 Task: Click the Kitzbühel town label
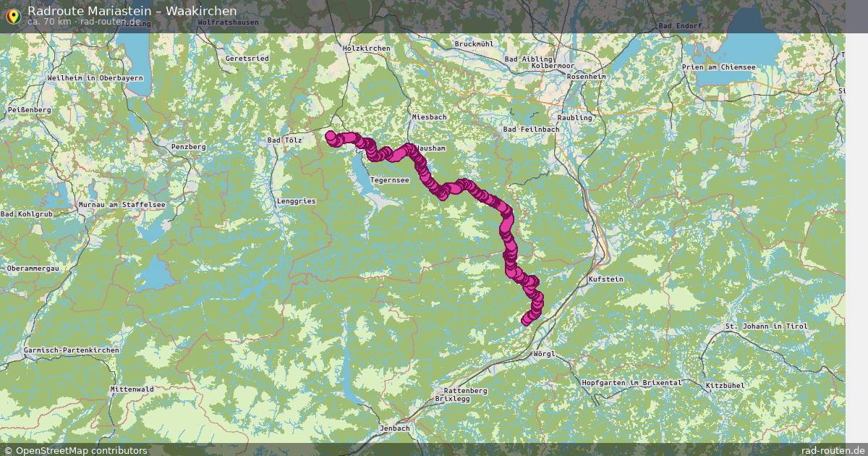(724, 386)
